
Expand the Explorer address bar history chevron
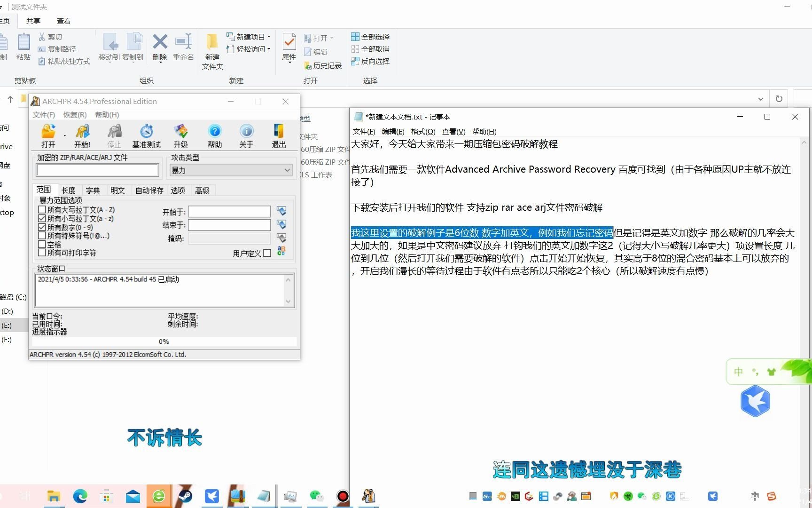click(x=760, y=99)
